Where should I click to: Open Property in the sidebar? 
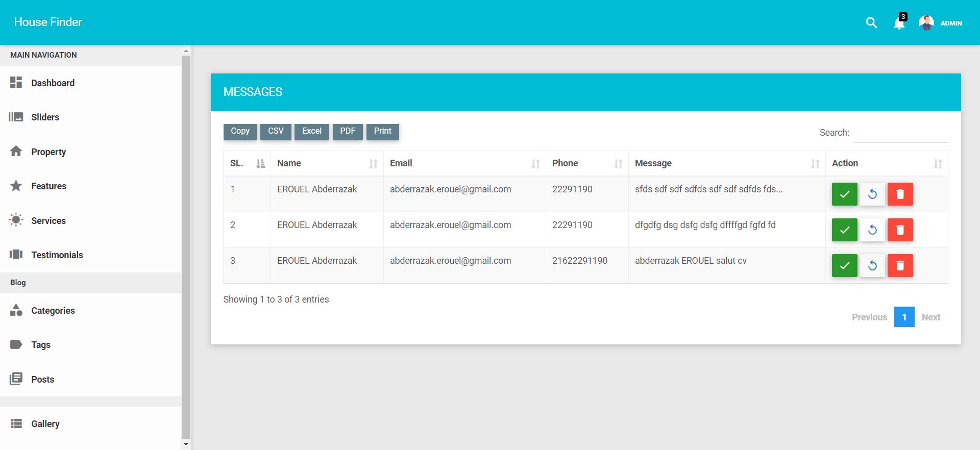90,152
